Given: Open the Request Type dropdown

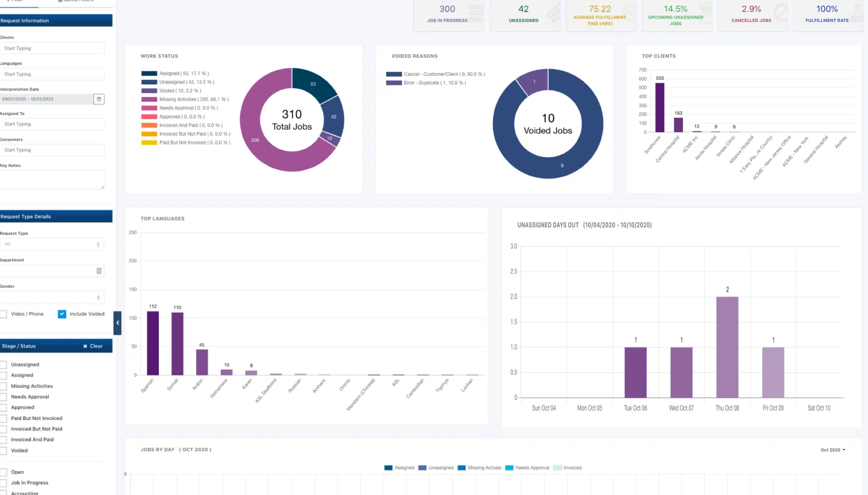Looking at the screenshot, I should point(52,245).
